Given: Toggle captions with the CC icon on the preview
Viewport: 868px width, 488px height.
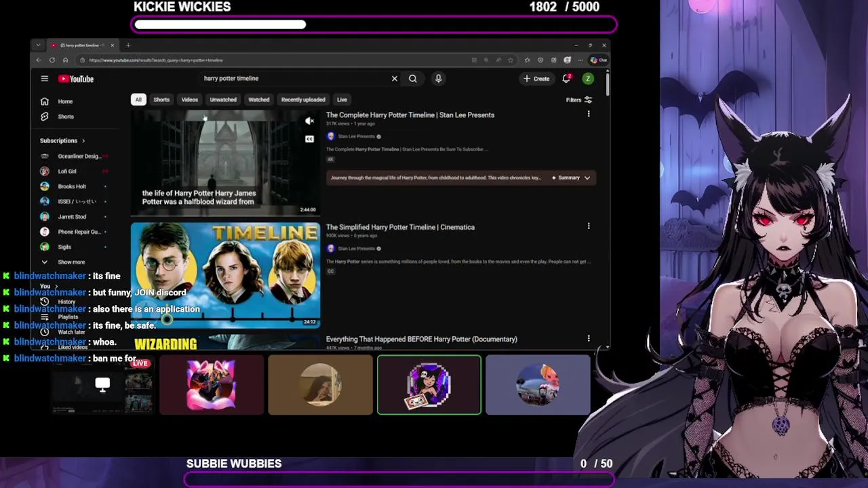Looking at the screenshot, I should pyautogui.click(x=309, y=139).
